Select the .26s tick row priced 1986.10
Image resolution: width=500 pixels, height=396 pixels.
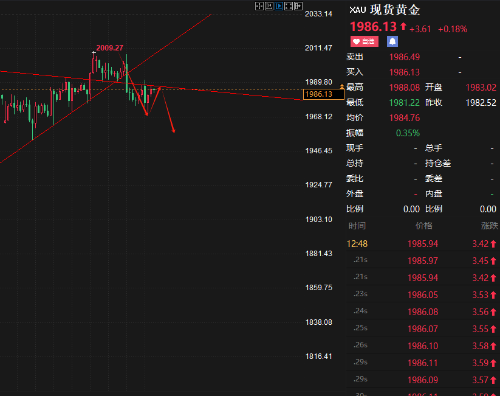(422, 346)
